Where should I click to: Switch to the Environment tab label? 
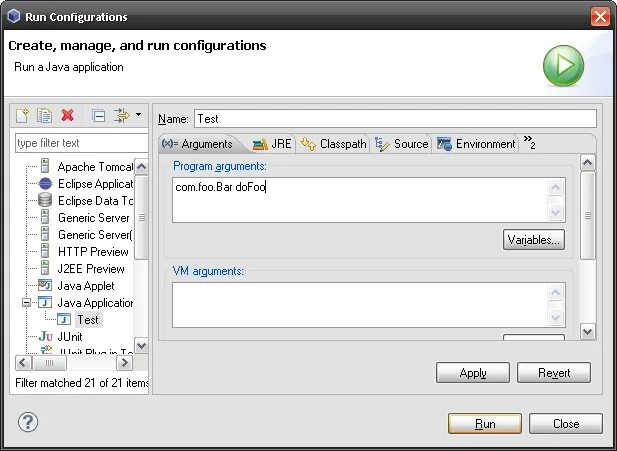[486, 144]
